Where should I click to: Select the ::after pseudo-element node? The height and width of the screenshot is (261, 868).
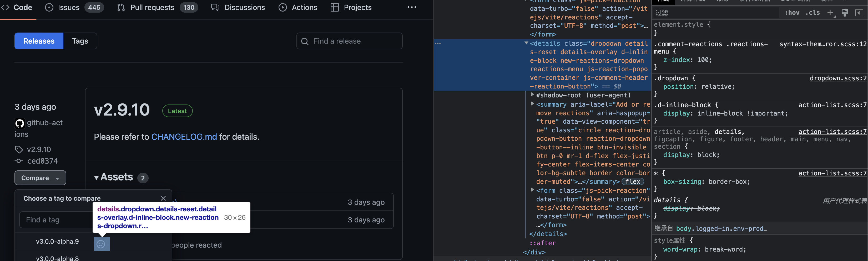pyautogui.click(x=542, y=243)
